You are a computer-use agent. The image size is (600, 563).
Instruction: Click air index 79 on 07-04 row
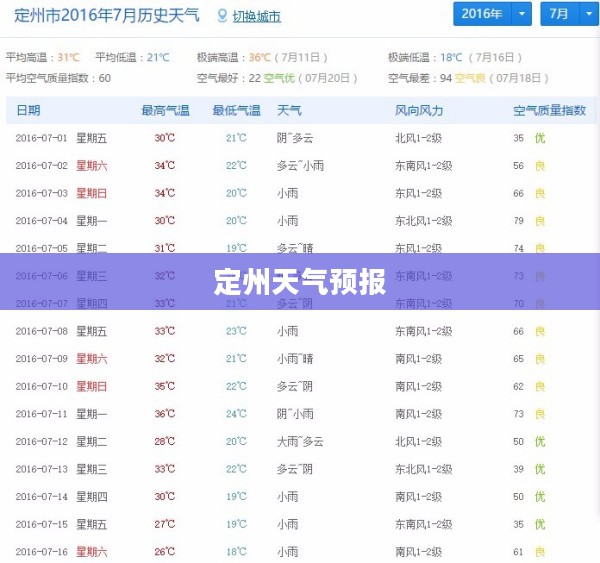518,220
